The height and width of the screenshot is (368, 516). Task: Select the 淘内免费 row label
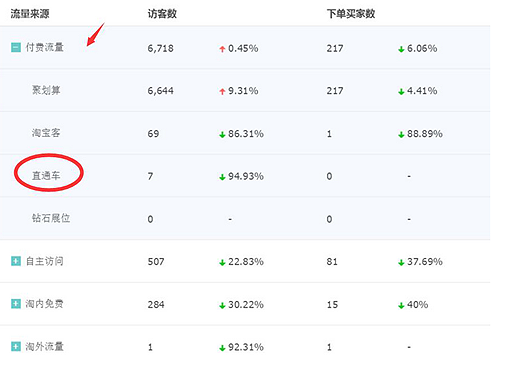[x=44, y=304]
